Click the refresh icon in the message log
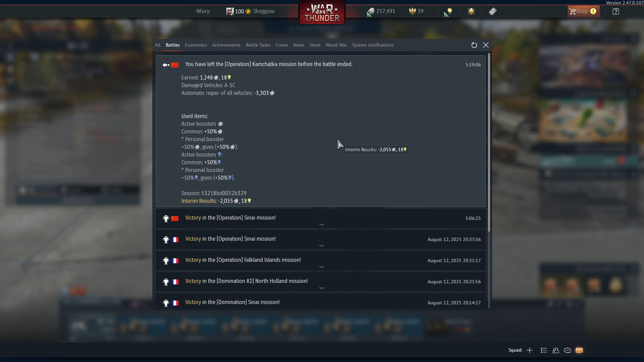This screenshot has height=362, width=644. 474,45
